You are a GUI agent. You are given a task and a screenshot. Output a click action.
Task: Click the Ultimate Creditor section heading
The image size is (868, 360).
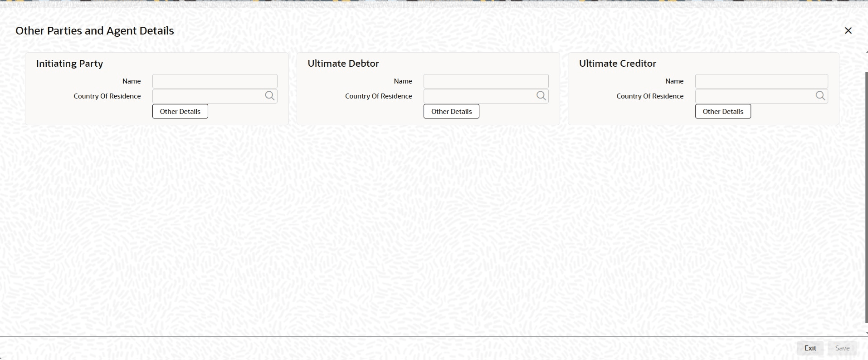coord(618,64)
